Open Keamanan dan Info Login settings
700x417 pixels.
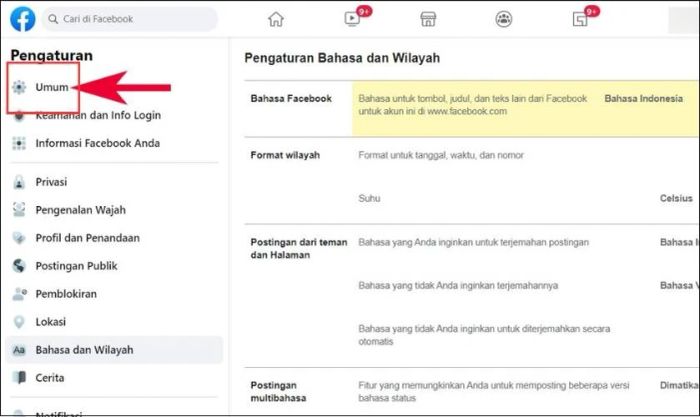click(97, 115)
